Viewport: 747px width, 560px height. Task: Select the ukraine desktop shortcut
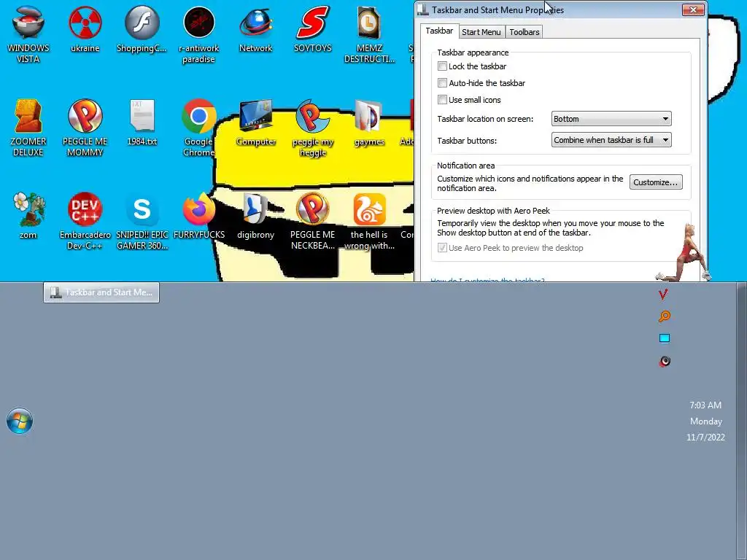click(85, 29)
